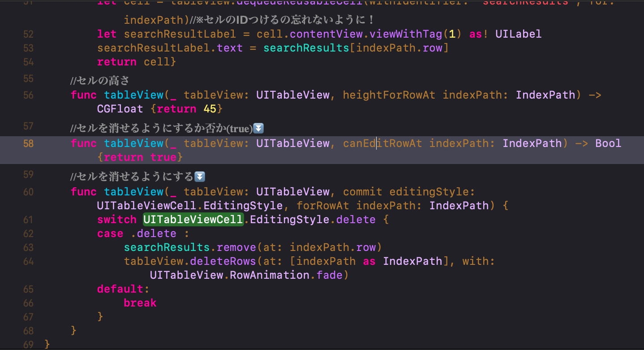This screenshot has height=350, width=644.
Task: Click searchResults on line 53
Action: [306, 48]
